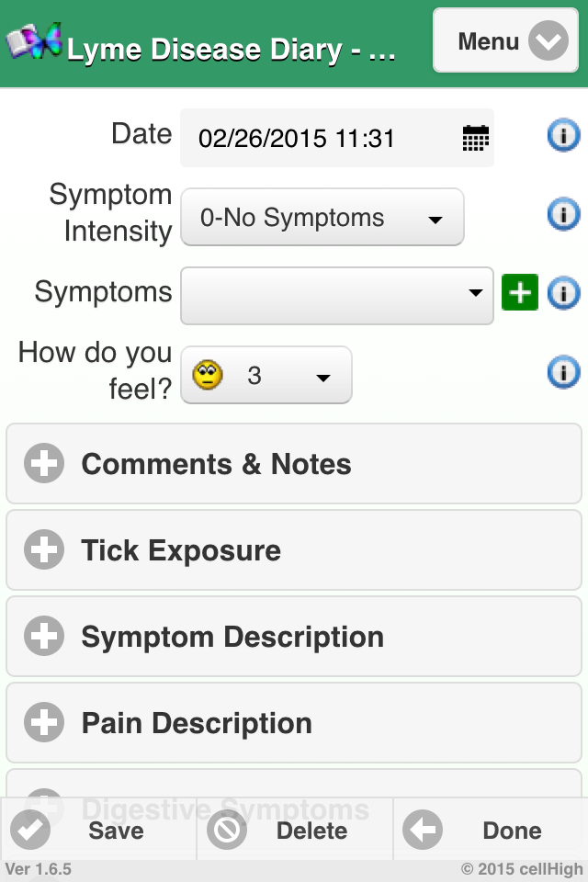Tap the Done button

489,831
